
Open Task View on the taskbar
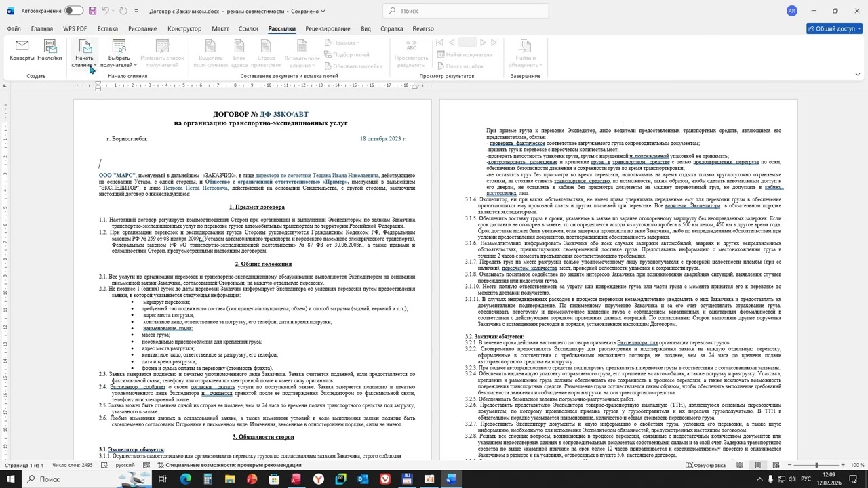163,479
